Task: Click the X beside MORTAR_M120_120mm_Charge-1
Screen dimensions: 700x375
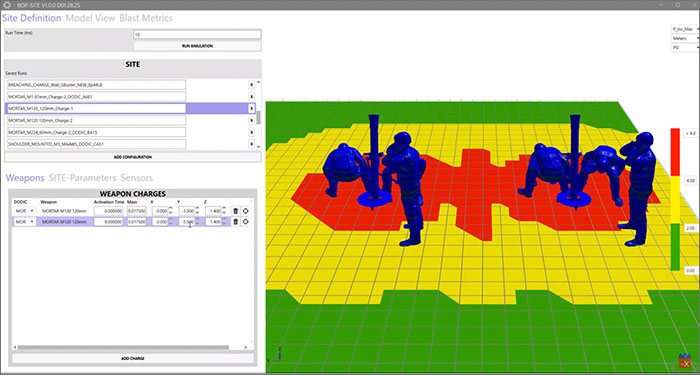Action: (x=251, y=108)
